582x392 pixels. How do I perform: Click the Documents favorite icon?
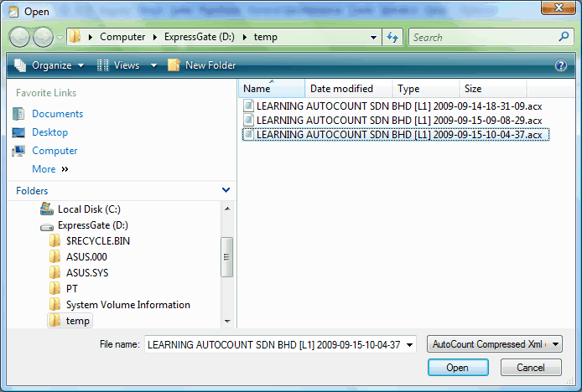click(18, 114)
